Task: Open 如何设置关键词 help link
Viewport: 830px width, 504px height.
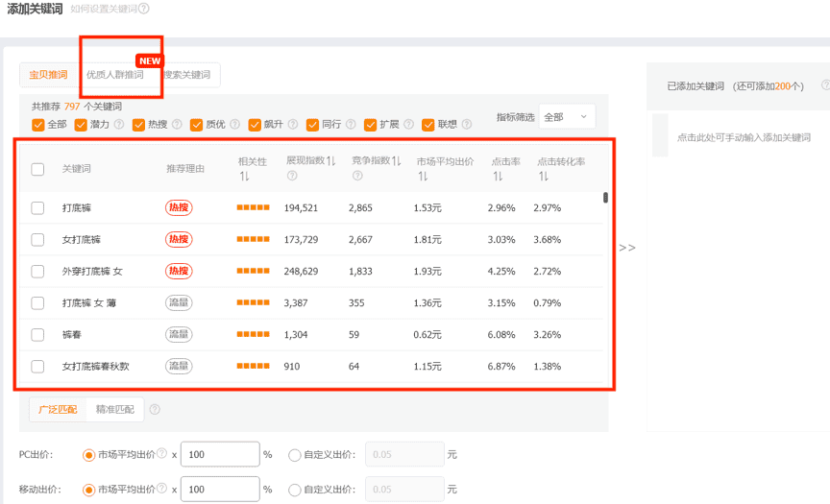Action: (104, 9)
